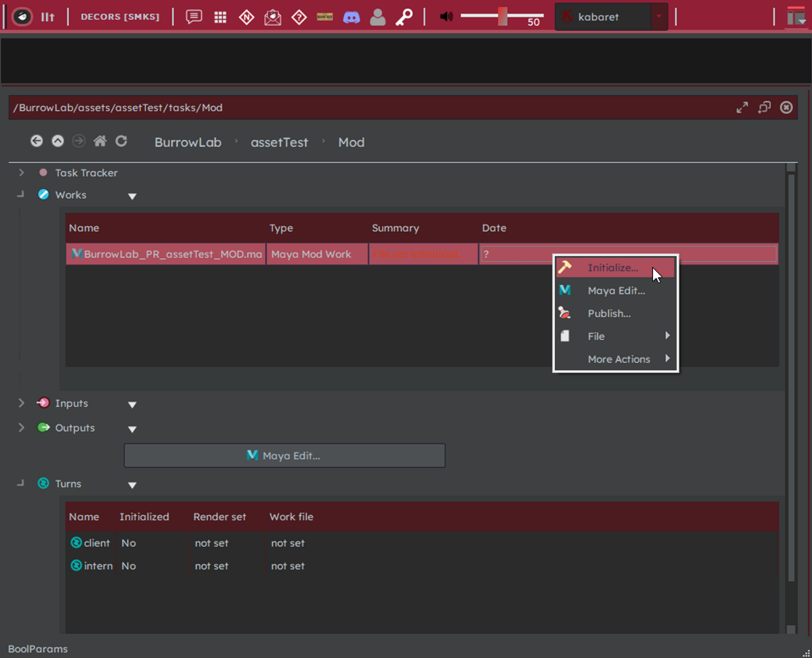This screenshot has width=812, height=658.
Task: Choose Publish... in context menu
Action: point(615,313)
